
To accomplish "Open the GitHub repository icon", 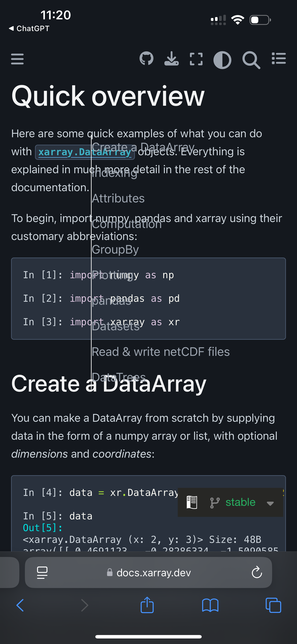I will click(x=146, y=59).
